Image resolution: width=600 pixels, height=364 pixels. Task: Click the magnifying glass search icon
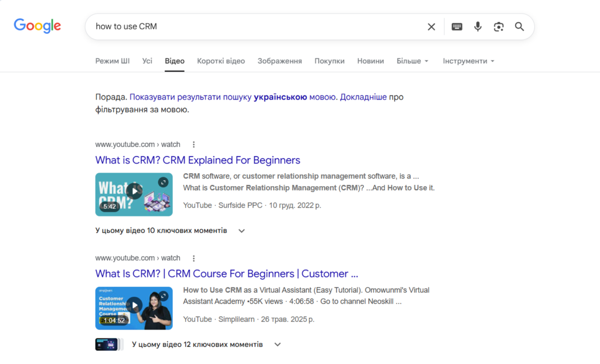point(519,26)
